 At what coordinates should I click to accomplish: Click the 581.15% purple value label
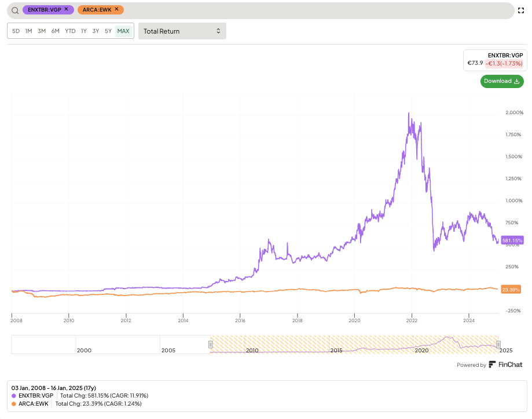[512, 241]
